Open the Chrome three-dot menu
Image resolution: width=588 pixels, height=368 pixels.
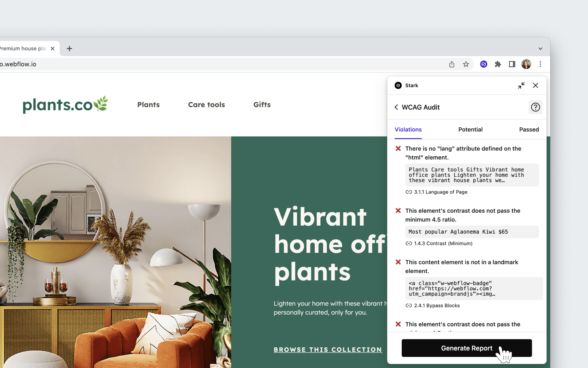pyautogui.click(x=540, y=64)
